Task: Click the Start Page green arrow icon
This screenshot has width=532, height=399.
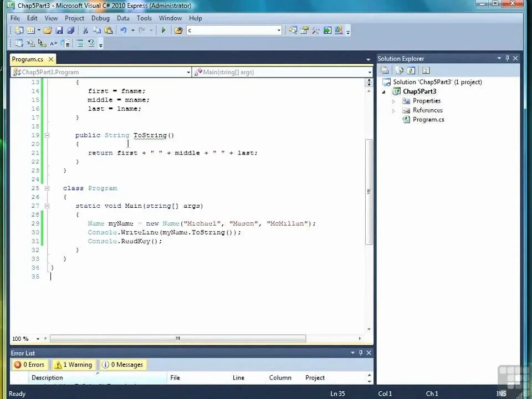Action: (328, 30)
